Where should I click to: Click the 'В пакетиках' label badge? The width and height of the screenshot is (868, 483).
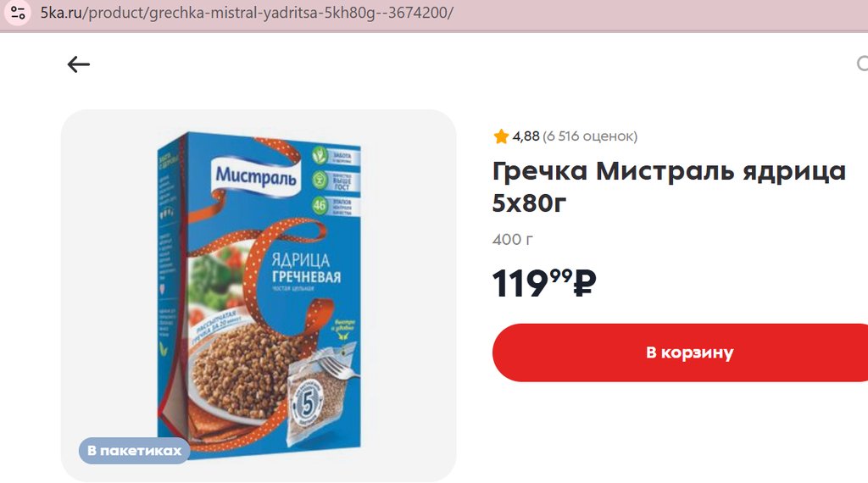tap(135, 450)
